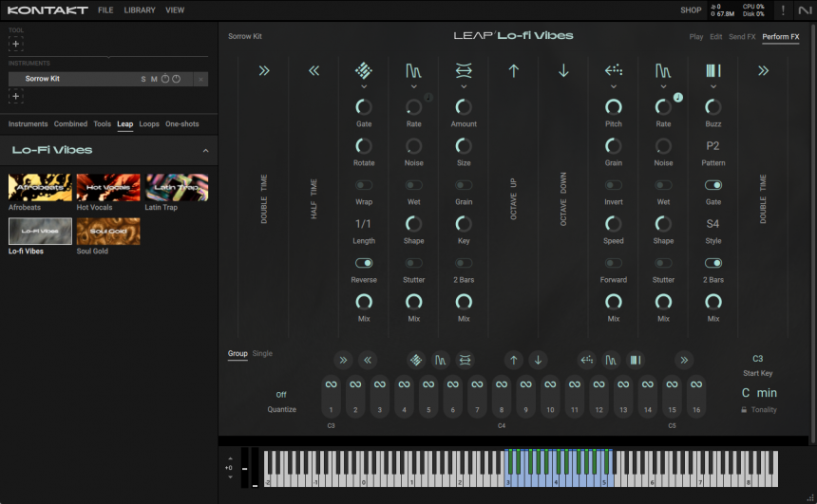This screenshot has height=504, width=817.
Task: Mute the Sorrow Kit instrument
Action: coord(154,79)
